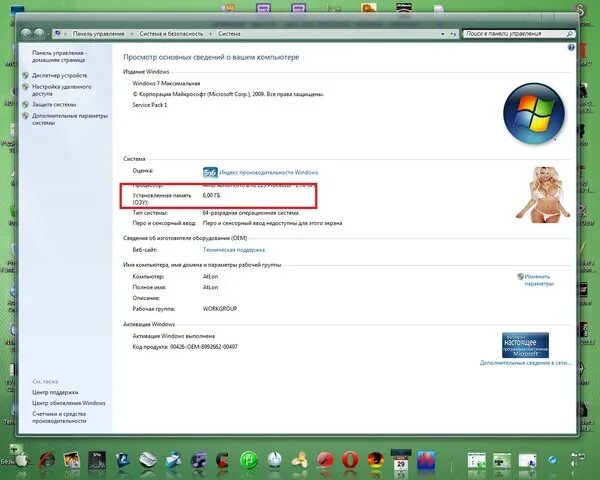Click the search magnifier icon
600x480 pixels.
(x=569, y=34)
